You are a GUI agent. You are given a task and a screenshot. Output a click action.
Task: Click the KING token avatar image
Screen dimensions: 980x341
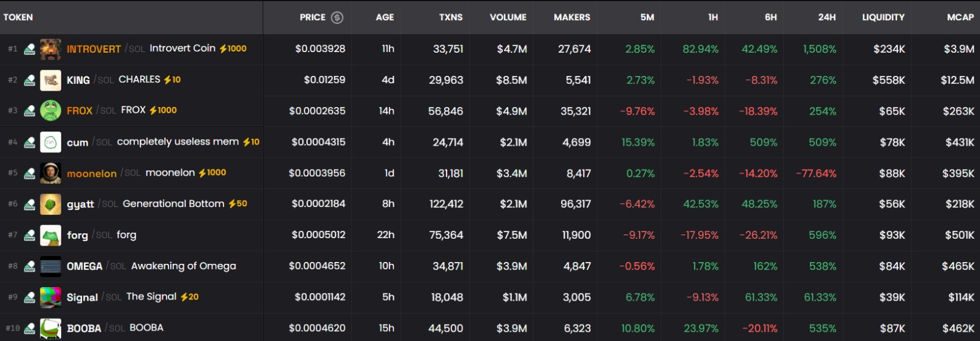(50, 80)
